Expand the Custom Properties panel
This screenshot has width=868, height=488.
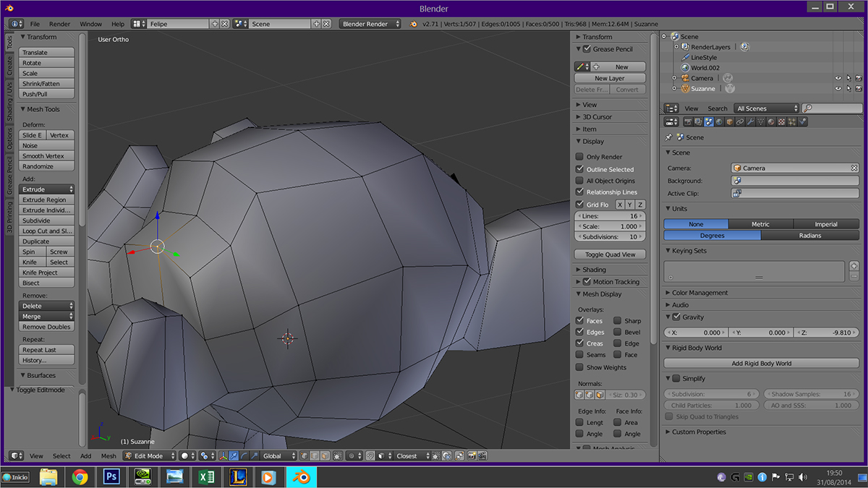[698, 432]
